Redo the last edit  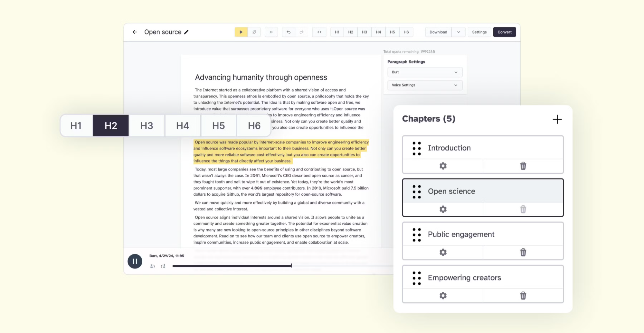pos(302,32)
